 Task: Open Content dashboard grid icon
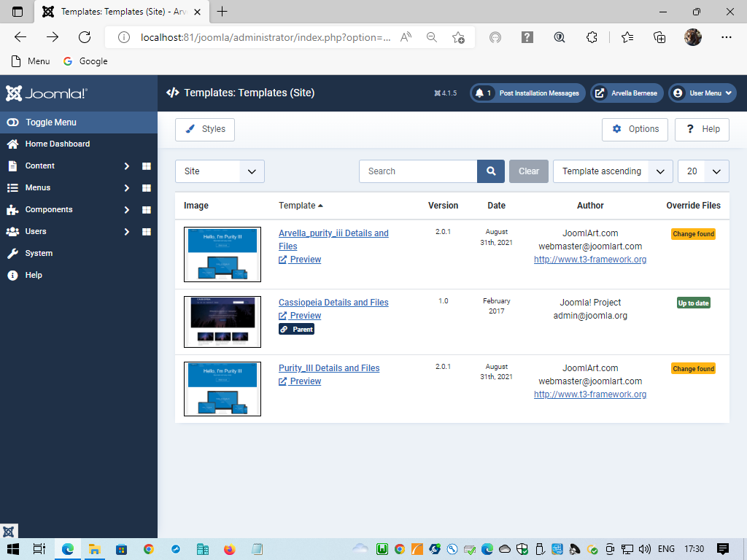(x=146, y=166)
